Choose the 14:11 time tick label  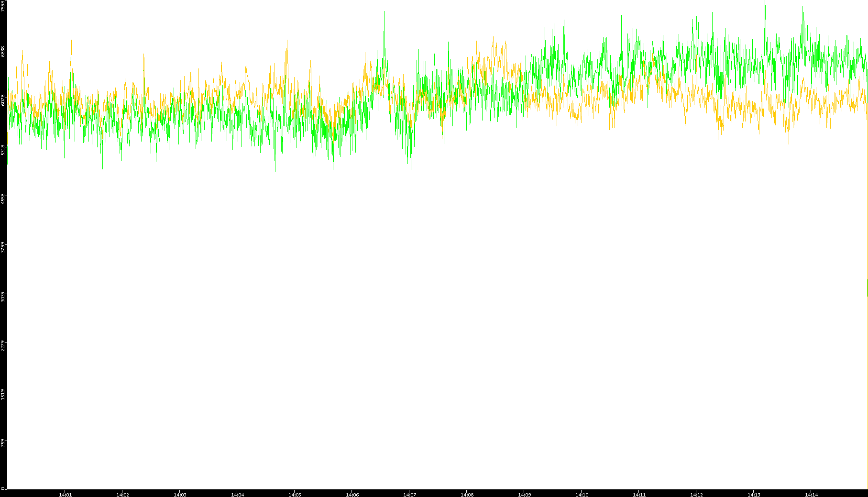639,495
